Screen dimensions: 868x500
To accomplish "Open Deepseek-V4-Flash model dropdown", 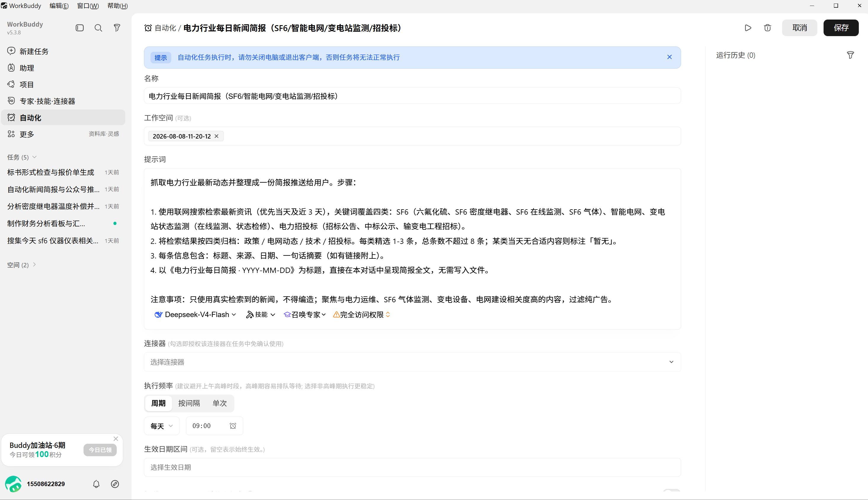I will (195, 315).
